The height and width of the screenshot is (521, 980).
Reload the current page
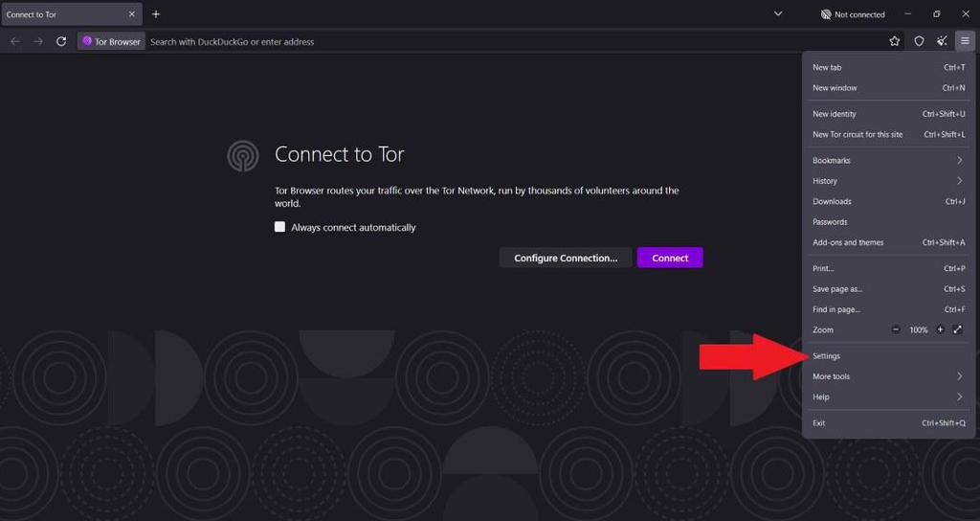pyautogui.click(x=61, y=41)
